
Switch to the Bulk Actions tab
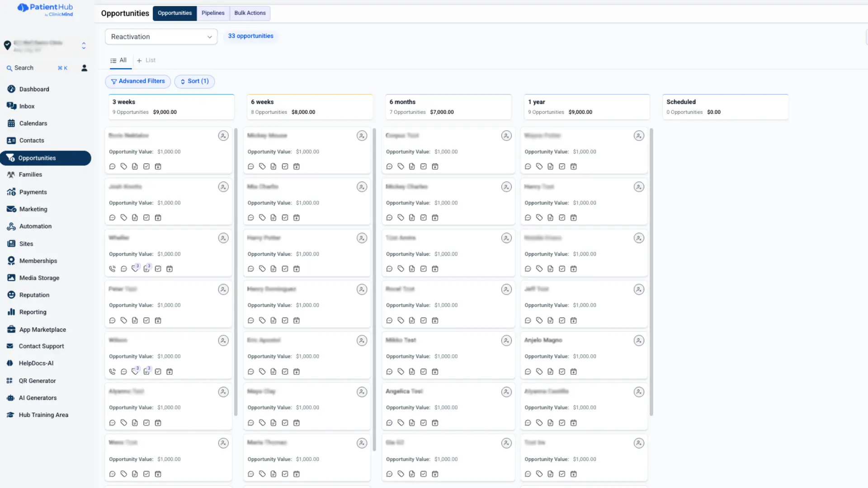250,13
